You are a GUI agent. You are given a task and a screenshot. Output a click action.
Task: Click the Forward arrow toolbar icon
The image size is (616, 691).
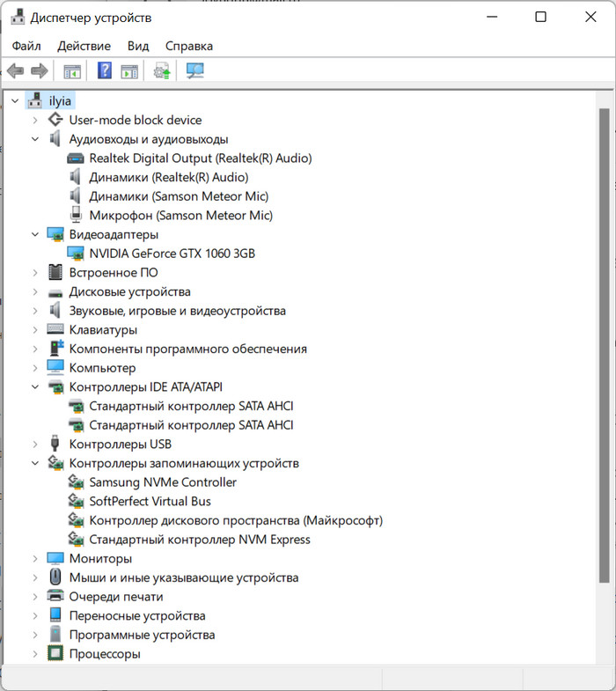click(x=40, y=70)
